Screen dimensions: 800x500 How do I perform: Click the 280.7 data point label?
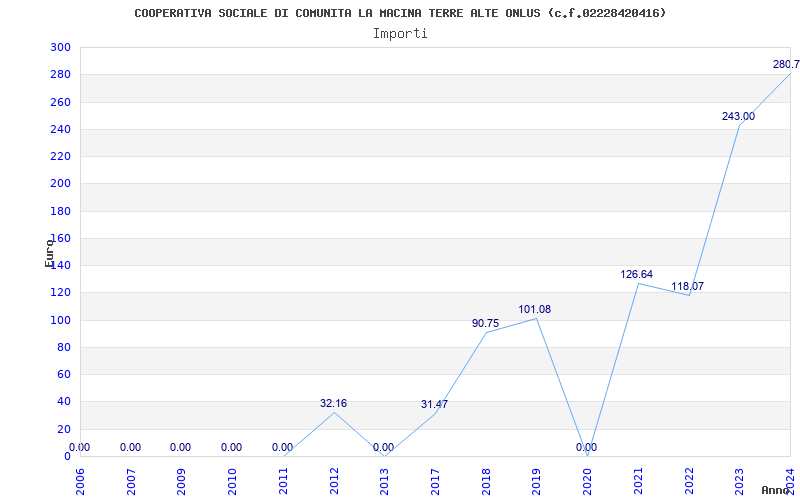click(x=786, y=65)
